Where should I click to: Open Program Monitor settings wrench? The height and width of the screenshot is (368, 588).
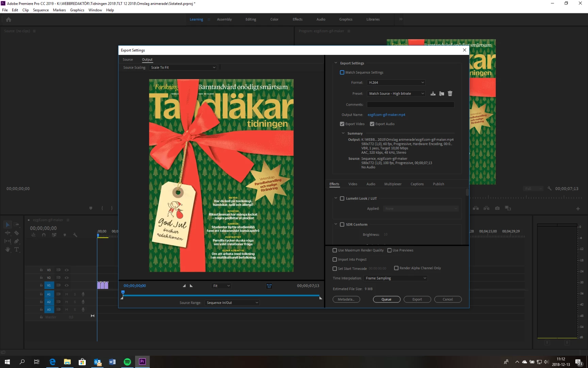549,188
